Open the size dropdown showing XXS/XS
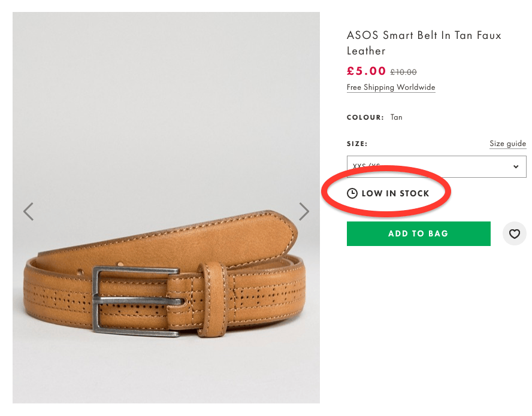This screenshot has height=416, width=532. coord(436,166)
